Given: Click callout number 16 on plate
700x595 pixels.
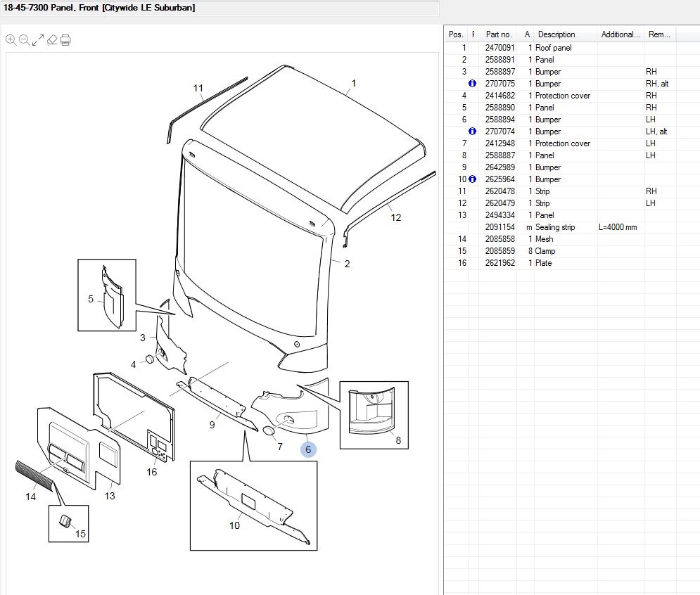Looking at the screenshot, I should (152, 472).
